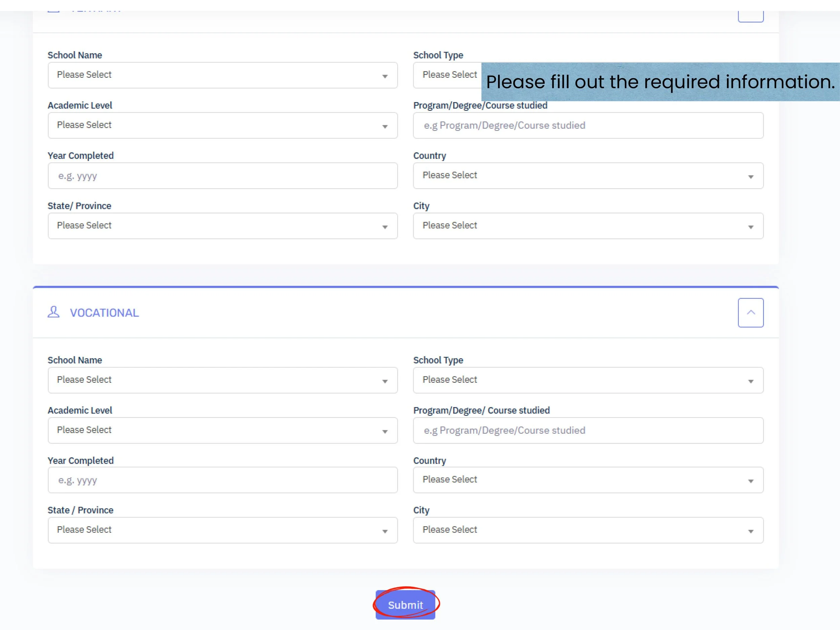840x630 pixels.
Task: Collapse the Vocational section with chevron button
Action: [750, 312]
